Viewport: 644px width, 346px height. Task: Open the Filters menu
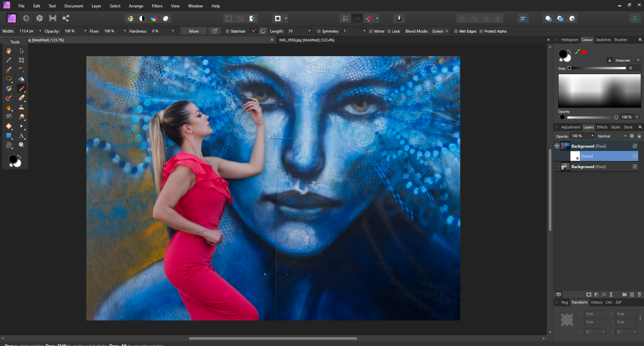157,6
